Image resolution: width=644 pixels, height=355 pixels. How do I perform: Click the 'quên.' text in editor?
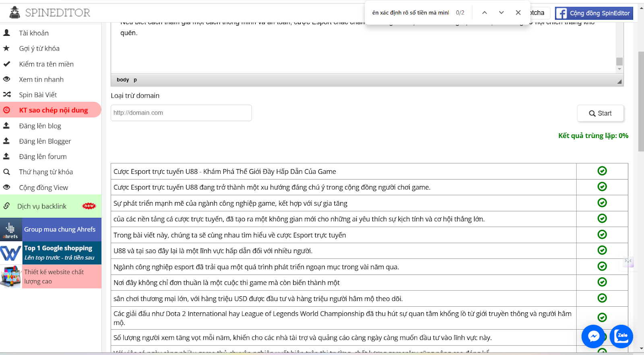[129, 33]
